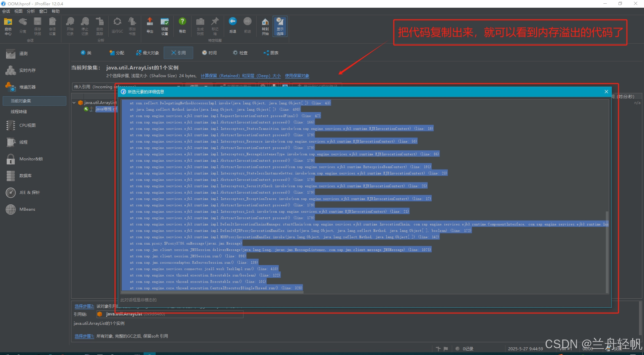
Task: Click the 选择步骤2 link
Action: [x=84, y=306]
